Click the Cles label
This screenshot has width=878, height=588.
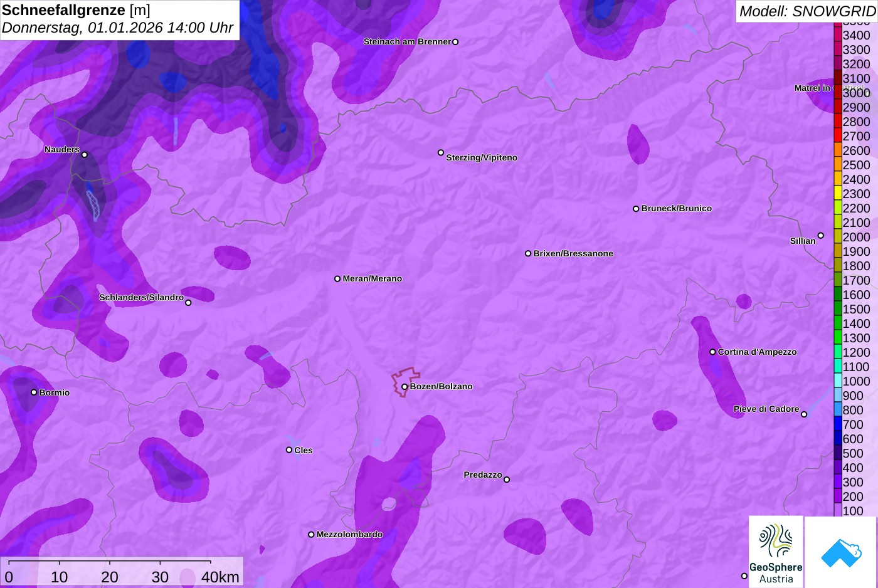point(304,450)
